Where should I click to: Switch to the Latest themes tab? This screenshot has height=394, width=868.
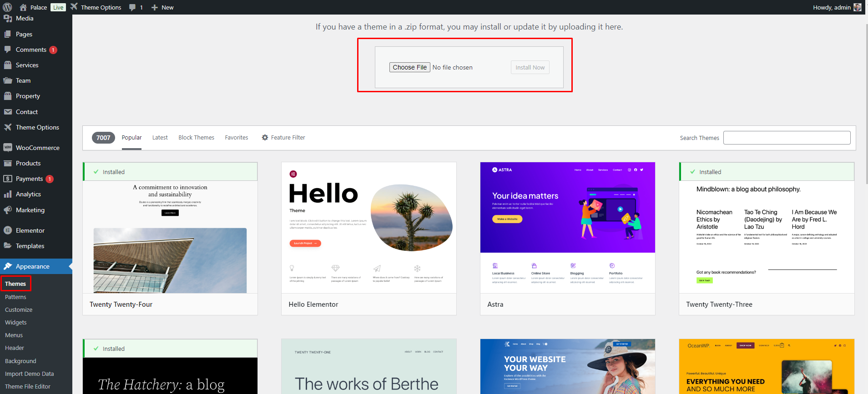pyautogui.click(x=160, y=137)
